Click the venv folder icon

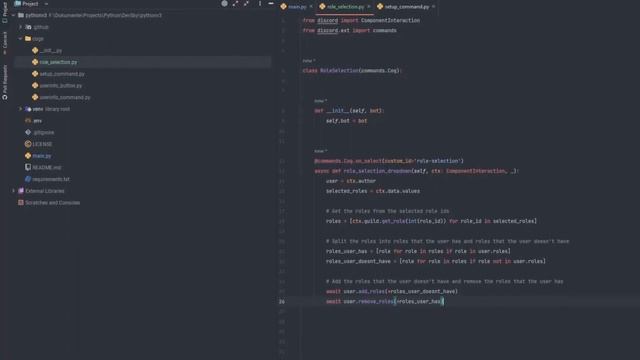pos(28,109)
